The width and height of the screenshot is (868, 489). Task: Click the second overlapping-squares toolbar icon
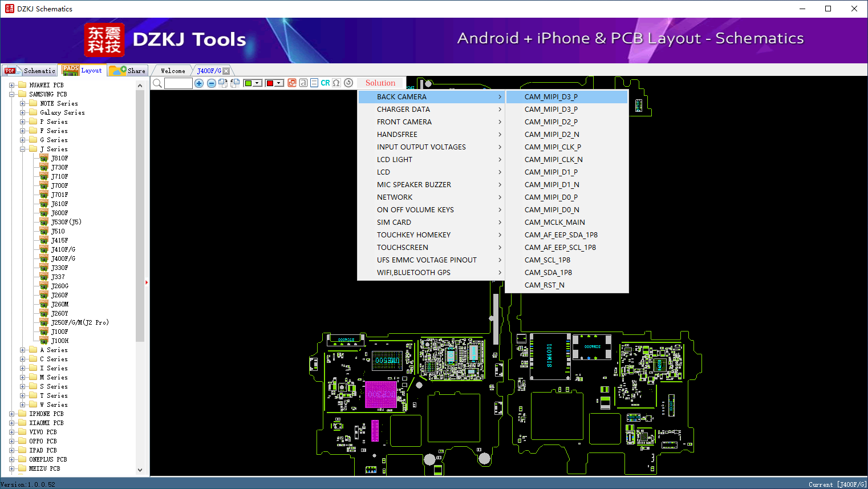[235, 83]
